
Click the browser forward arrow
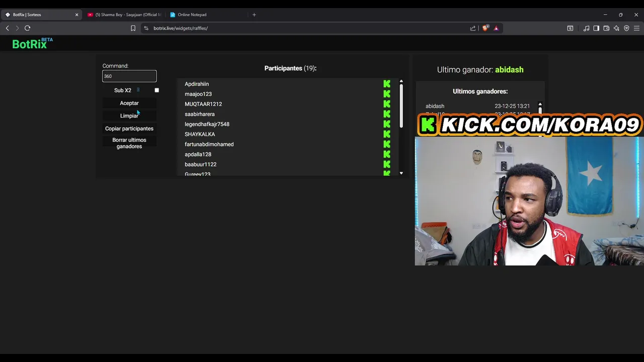click(17, 28)
